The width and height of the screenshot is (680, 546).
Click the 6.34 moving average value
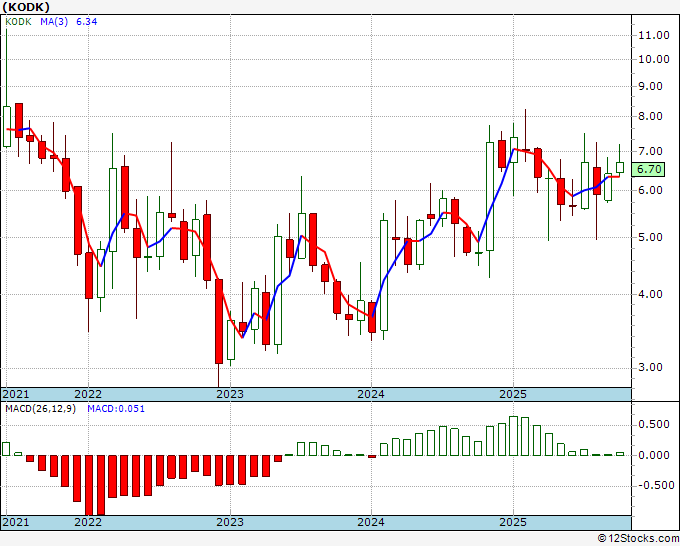[87, 22]
